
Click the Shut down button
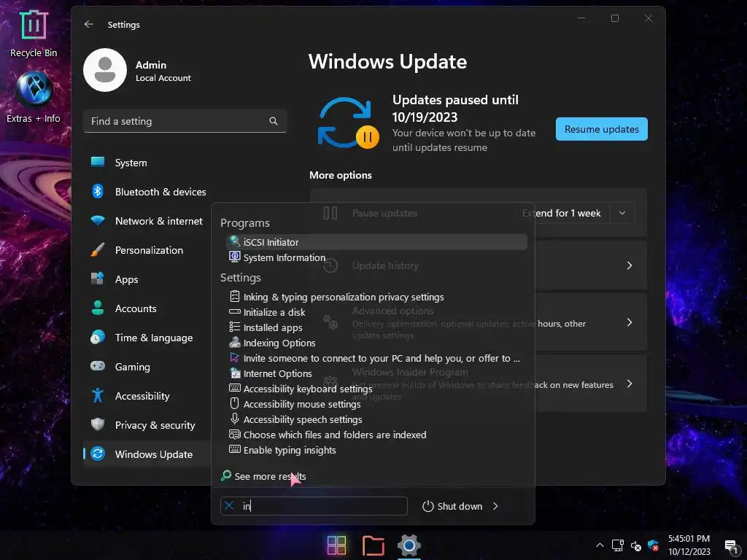click(x=452, y=506)
